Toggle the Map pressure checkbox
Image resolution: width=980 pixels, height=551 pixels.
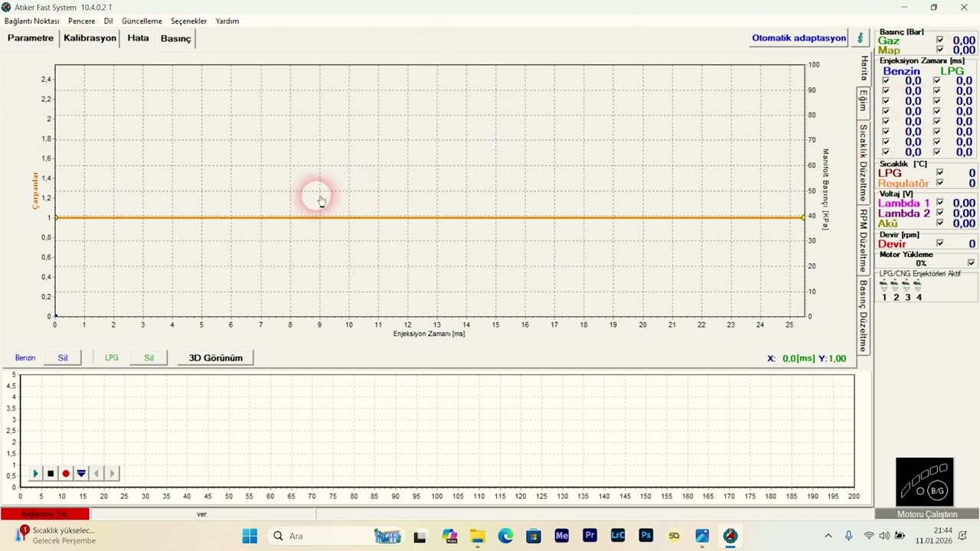(940, 51)
